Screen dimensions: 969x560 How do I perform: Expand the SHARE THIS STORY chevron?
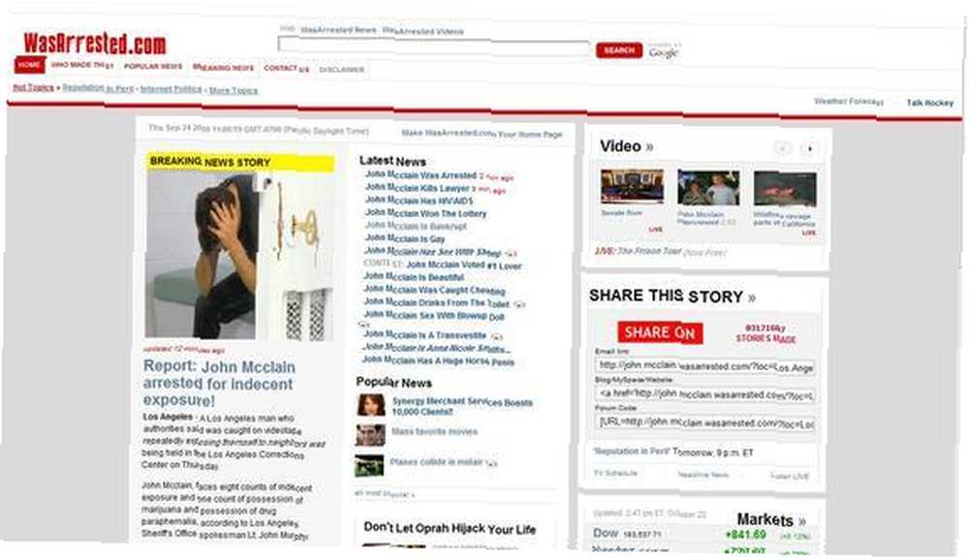(x=752, y=298)
